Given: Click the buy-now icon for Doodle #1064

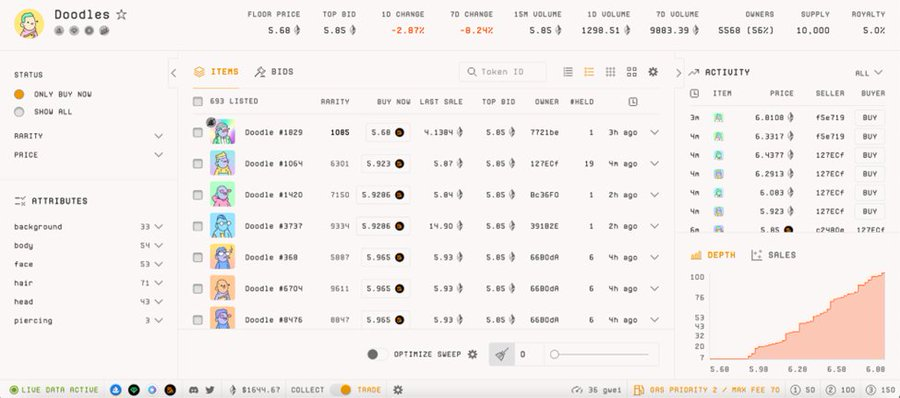Looking at the screenshot, I should [x=399, y=164].
